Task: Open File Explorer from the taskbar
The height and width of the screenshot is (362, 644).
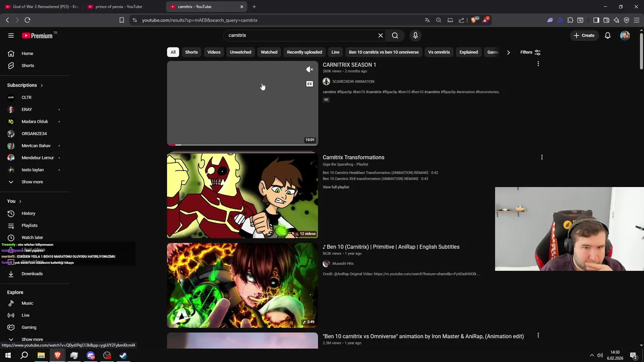Action: 41,355
